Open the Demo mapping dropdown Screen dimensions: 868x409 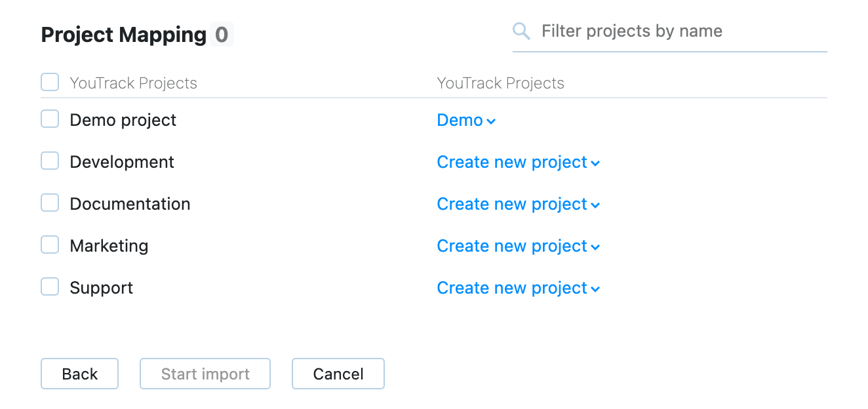coord(466,121)
